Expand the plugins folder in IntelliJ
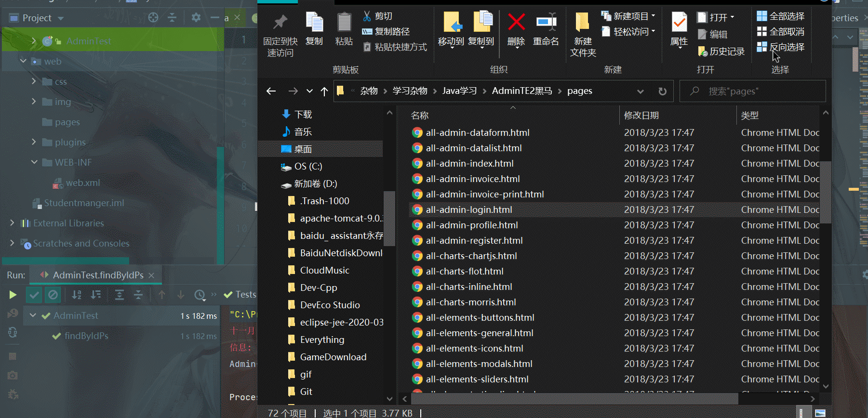 pyautogui.click(x=34, y=142)
